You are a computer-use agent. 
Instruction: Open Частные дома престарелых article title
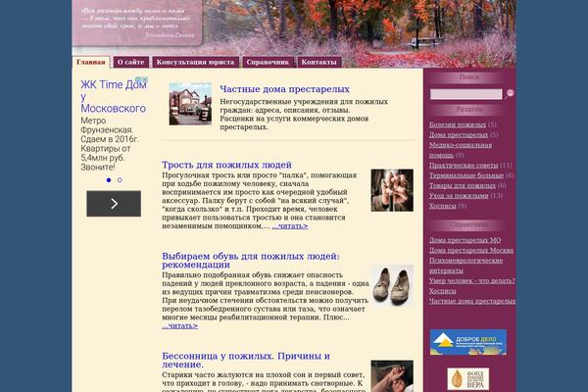[x=284, y=89]
